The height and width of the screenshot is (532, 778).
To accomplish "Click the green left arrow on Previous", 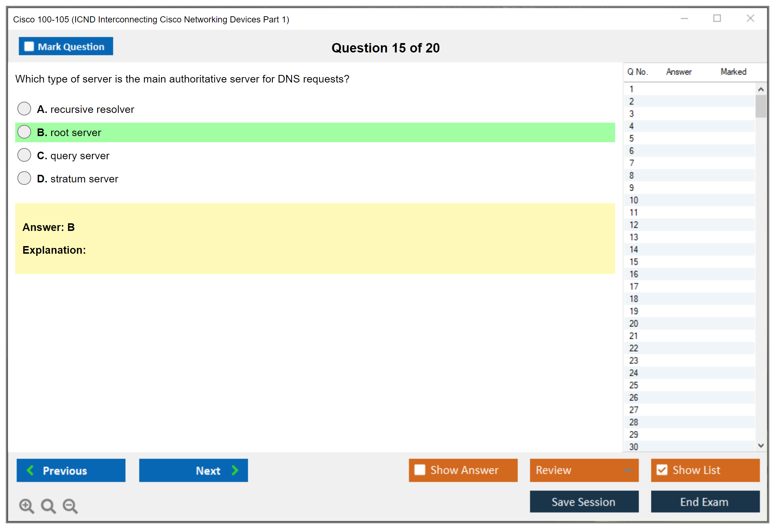I will click(x=30, y=470).
